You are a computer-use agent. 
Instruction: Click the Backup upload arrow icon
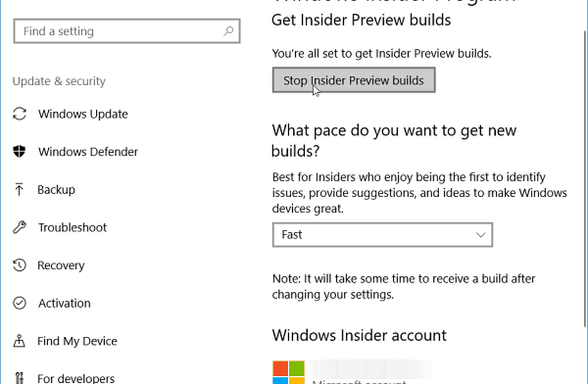(x=19, y=189)
